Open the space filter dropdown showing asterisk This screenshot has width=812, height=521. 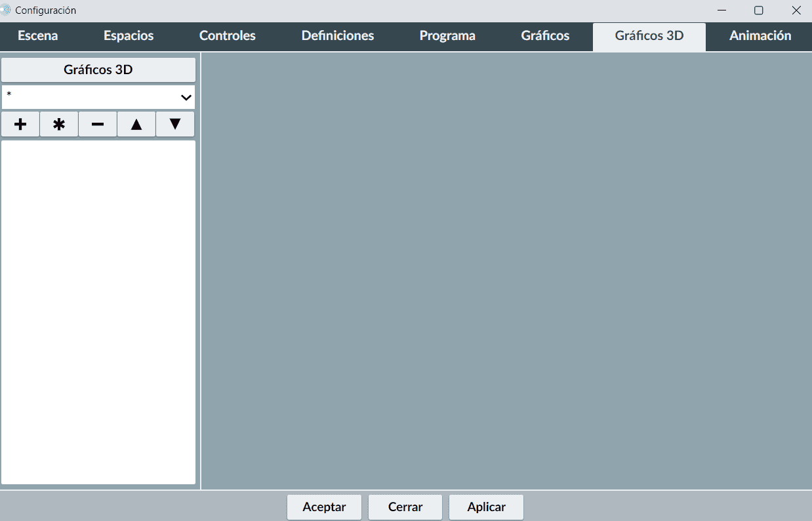[98, 97]
